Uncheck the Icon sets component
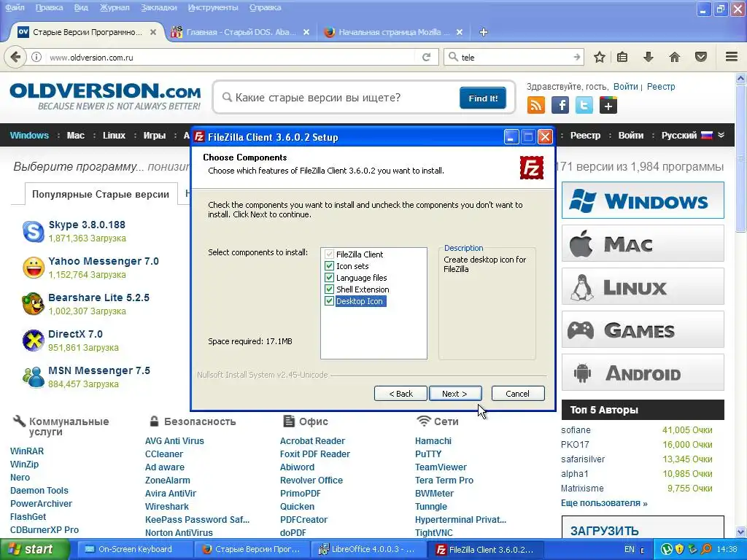 329,265
